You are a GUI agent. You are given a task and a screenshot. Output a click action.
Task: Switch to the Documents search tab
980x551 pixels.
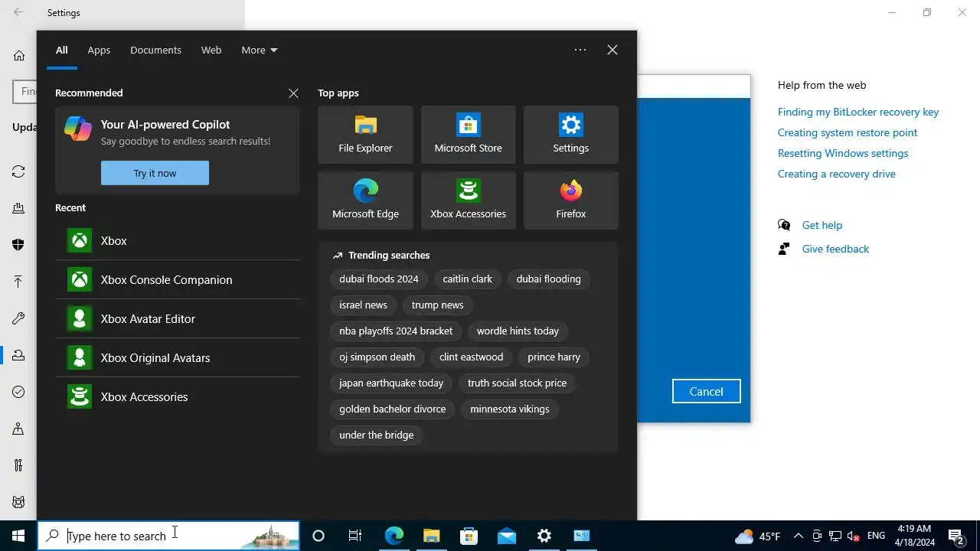(x=155, y=50)
